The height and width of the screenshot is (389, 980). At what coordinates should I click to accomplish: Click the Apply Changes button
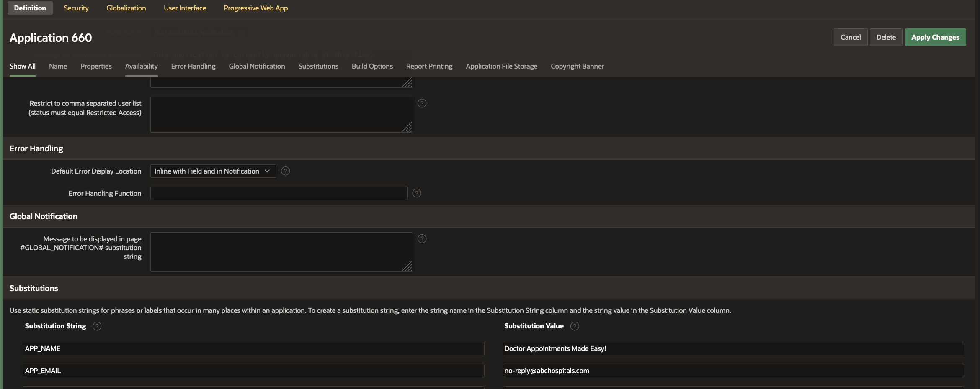[935, 37]
